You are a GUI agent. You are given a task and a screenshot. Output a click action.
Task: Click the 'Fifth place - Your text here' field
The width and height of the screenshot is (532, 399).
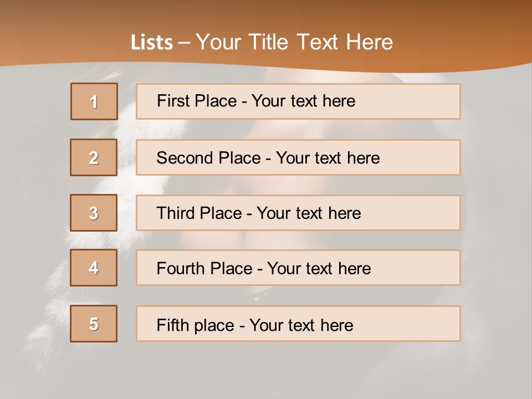pos(298,324)
